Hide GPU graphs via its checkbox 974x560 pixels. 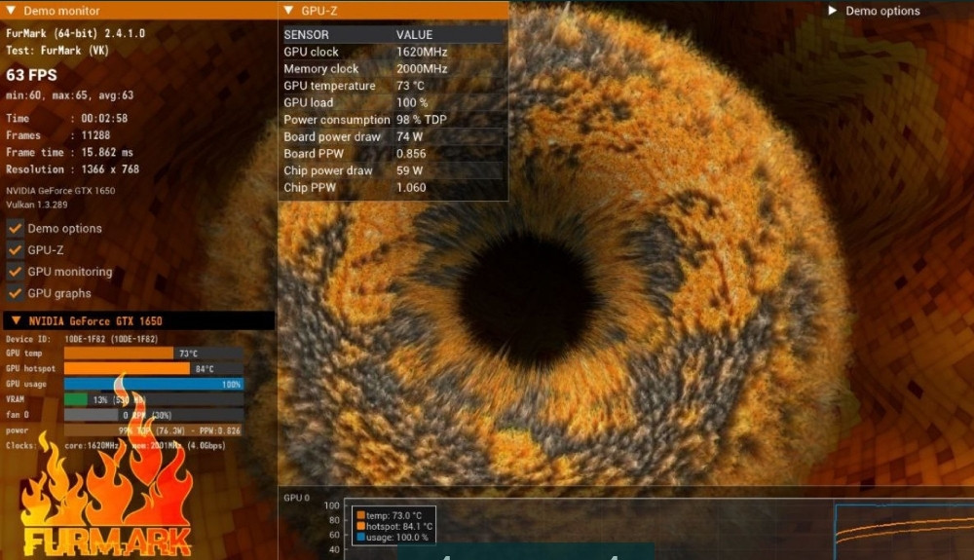16,293
